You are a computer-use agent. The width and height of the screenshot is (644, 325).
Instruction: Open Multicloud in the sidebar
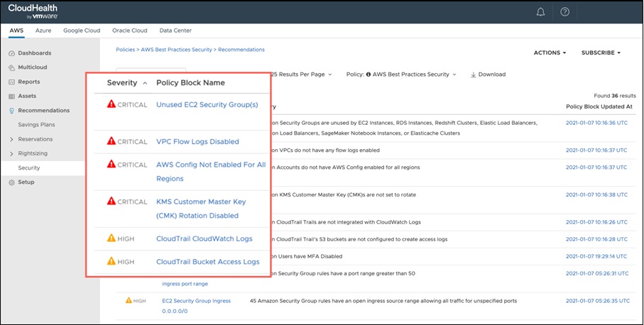point(33,67)
